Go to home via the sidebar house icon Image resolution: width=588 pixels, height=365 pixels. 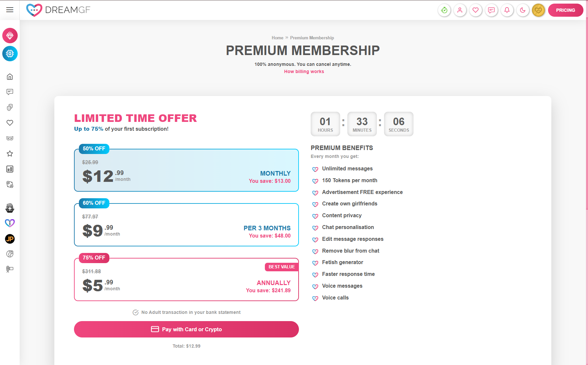pos(10,77)
